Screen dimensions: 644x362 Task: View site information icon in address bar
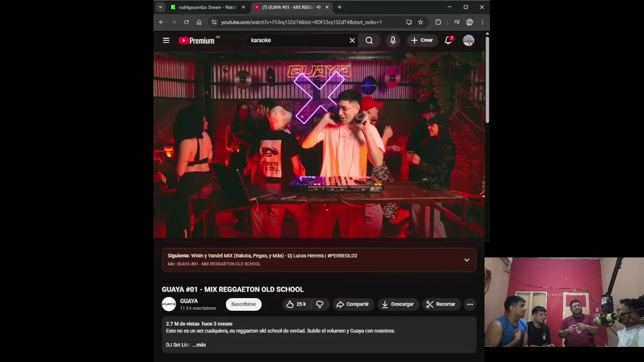[214, 22]
